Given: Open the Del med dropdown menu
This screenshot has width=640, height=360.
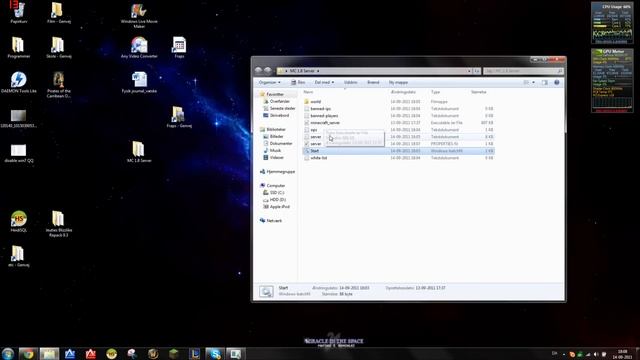Looking at the screenshot, I should click(324, 82).
